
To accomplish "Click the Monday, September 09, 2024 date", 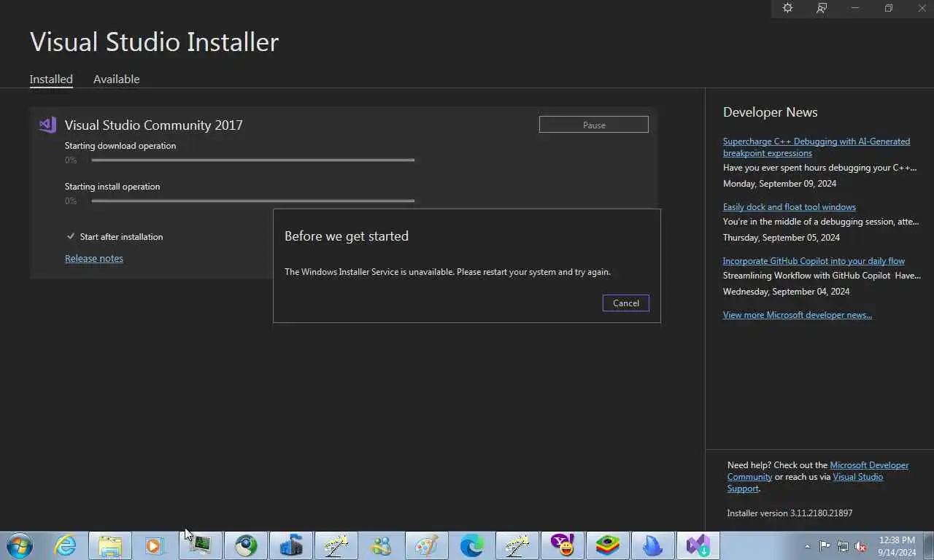I will (x=779, y=183).
